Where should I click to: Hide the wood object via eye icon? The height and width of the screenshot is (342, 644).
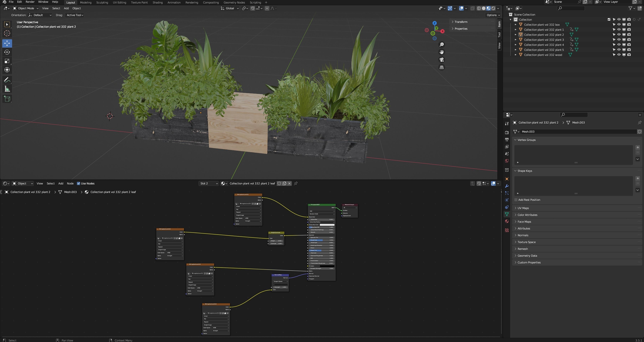tap(619, 55)
